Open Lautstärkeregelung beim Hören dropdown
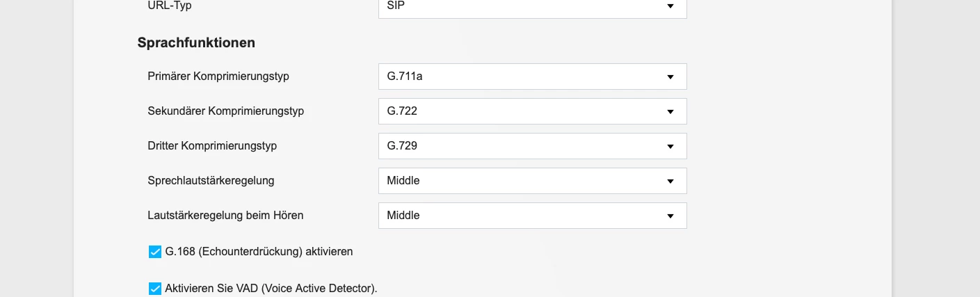The height and width of the screenshot is (297, 980). click(532, 216)
